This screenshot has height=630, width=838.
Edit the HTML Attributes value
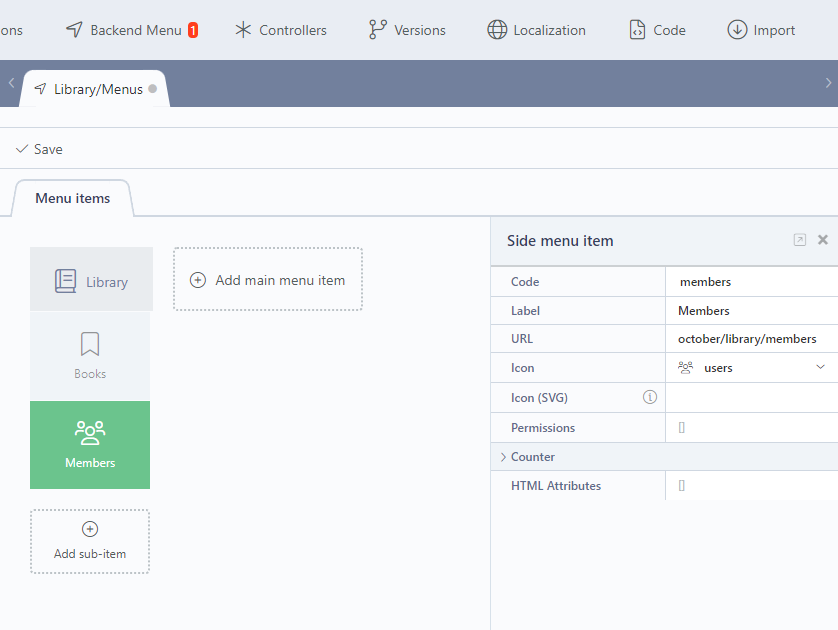751,486
